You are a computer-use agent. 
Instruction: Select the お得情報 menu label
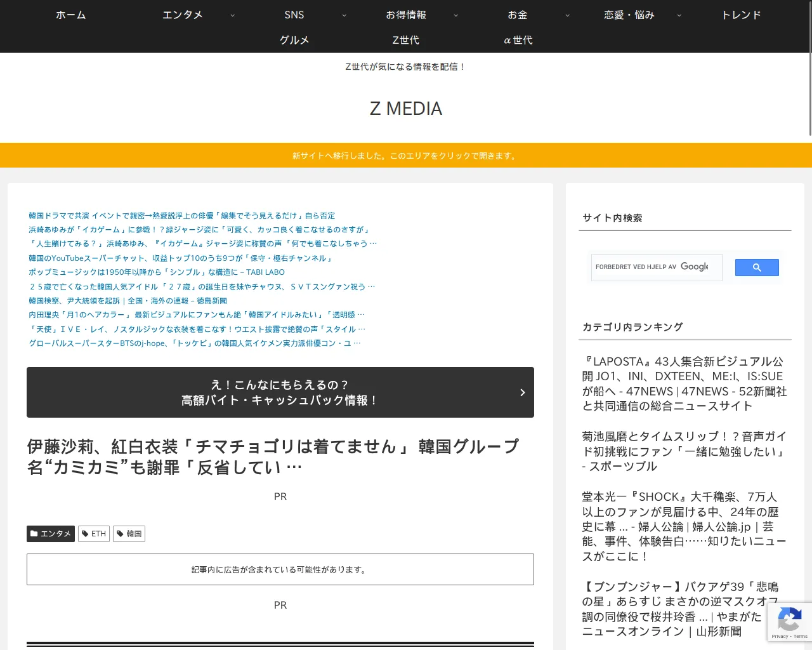(x=406, y=15)
